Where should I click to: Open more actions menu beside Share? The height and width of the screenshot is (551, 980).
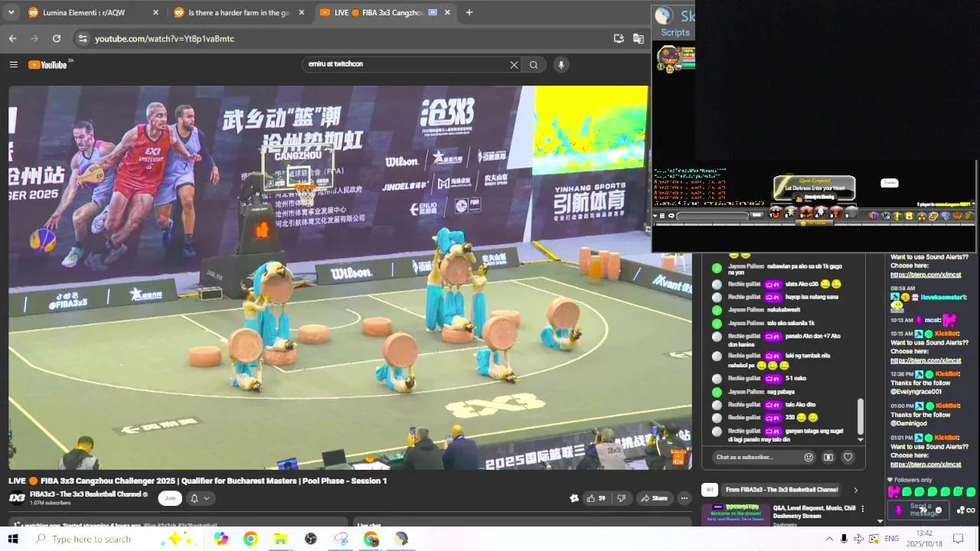click(684, 498)
